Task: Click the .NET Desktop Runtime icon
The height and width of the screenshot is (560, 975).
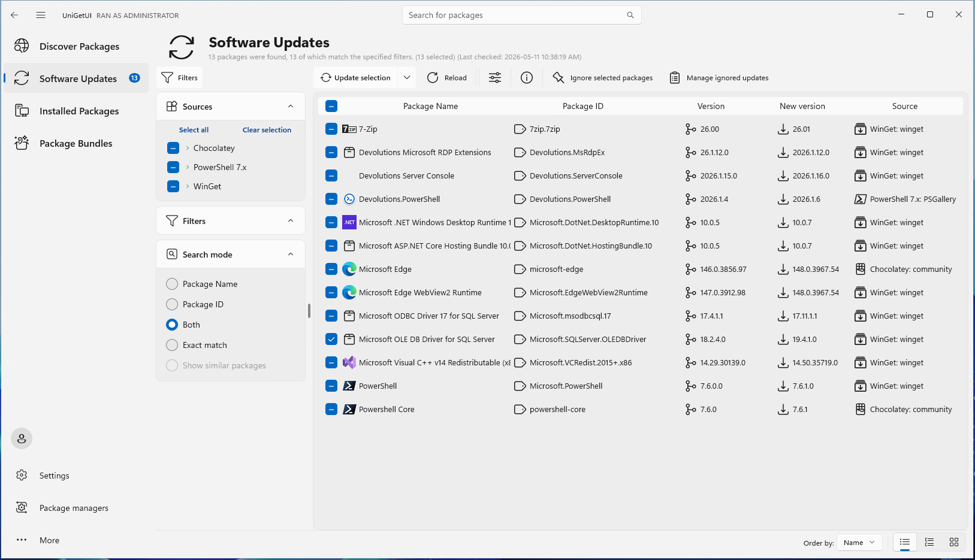Action: (349, 222)
